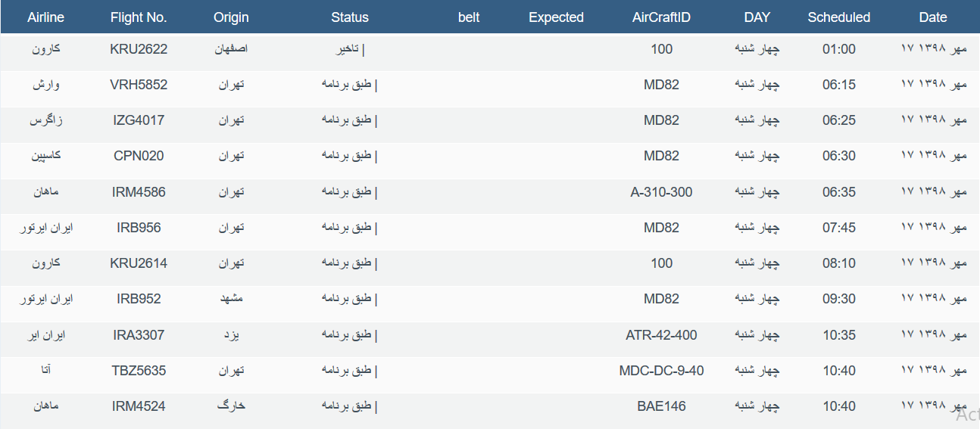
Task: Click the Airline column header
Action: pos(45,17)
